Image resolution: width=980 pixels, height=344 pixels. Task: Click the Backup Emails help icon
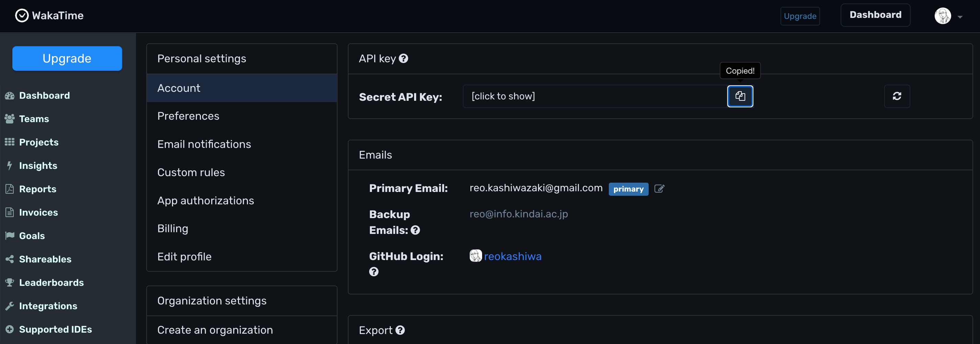415,230
